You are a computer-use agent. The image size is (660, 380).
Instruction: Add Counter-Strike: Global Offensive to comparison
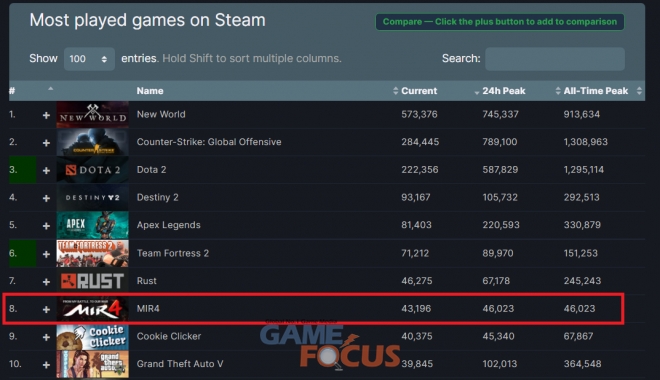point(46,143)
